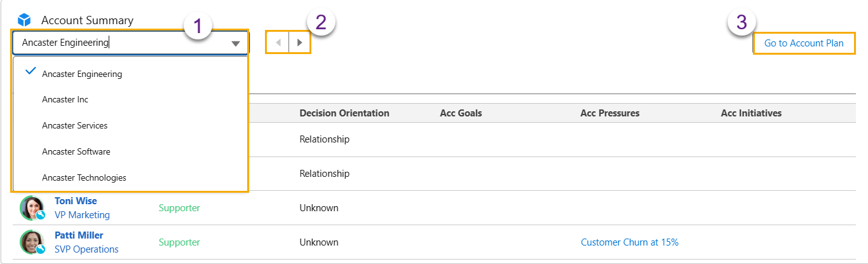This screenshot has width=868, height=264.
Task: Click the next account right arrow
Action: click(x=300, y=43)
